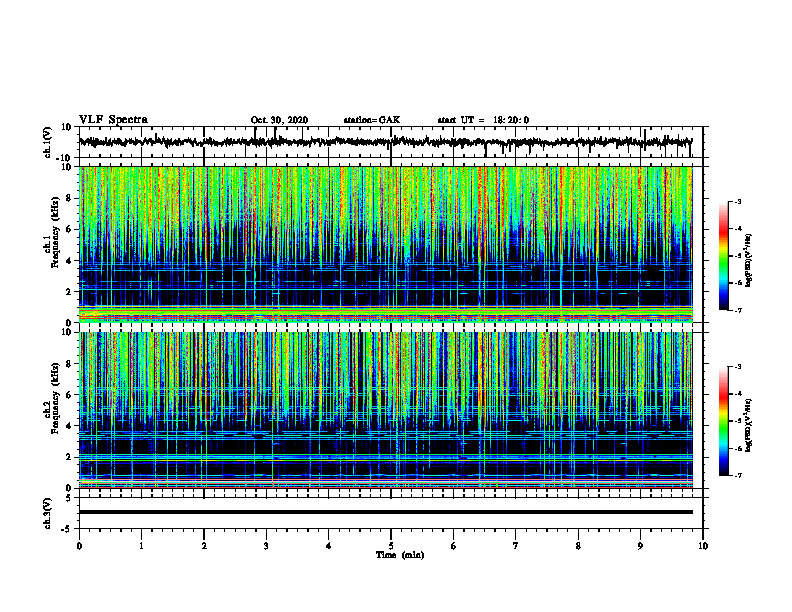Click time axis tick label "1"
The height and width of the screenshot is (612, 792).
(141, 546)
